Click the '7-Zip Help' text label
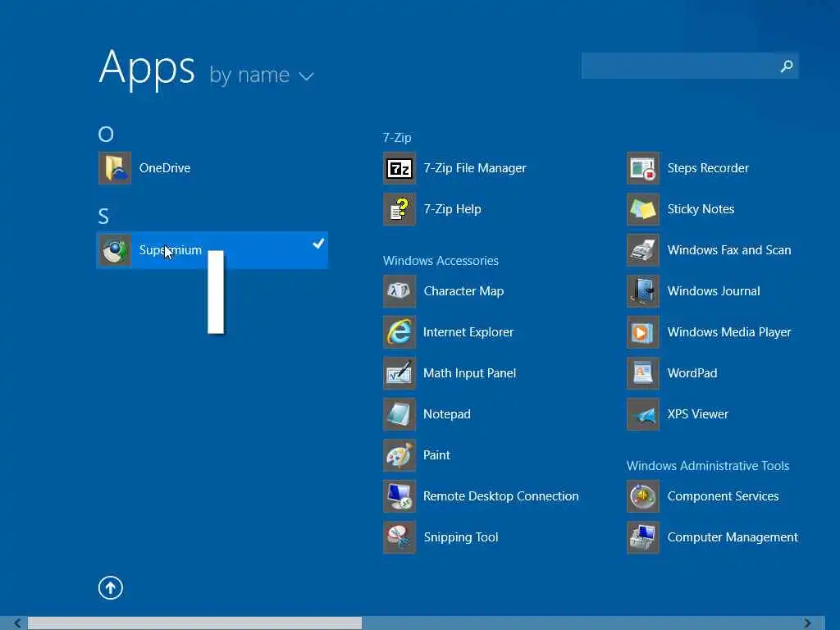This screenshot has height=630, width=840. (452, 209)
